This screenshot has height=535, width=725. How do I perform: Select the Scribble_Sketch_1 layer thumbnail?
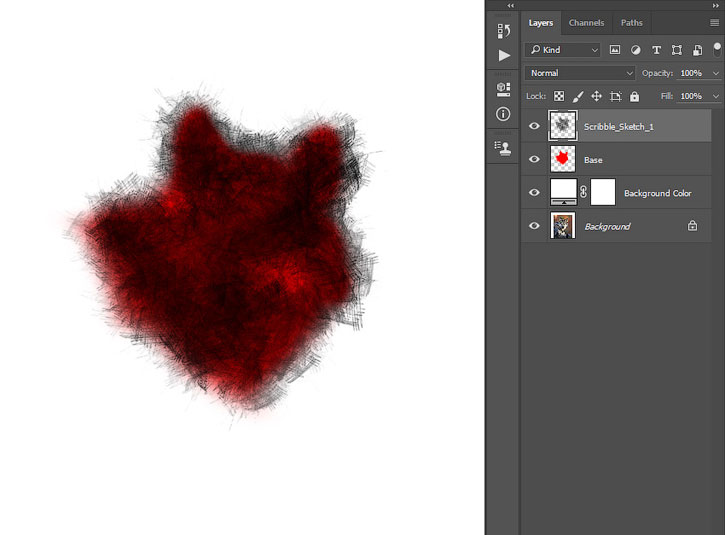pyautogui.click(x=563, y=125)
